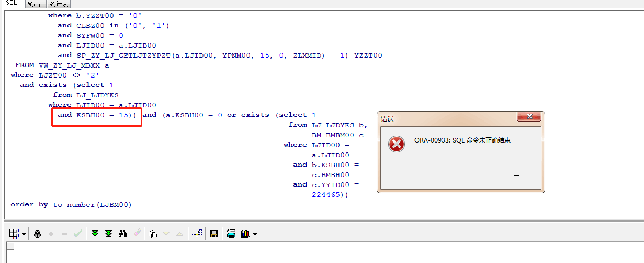Click the 'and SYFW00 = 0' line
The image size is (644, 263).
click(x=91, y=36)
